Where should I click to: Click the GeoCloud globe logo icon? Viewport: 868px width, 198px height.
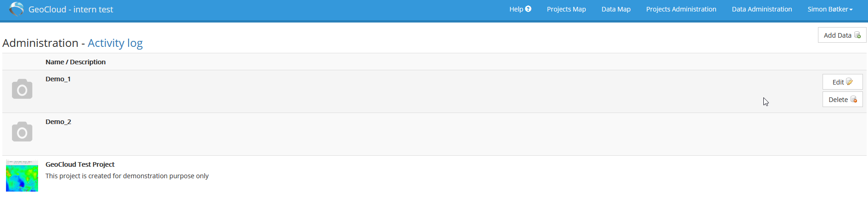click(x=17, y=9)
